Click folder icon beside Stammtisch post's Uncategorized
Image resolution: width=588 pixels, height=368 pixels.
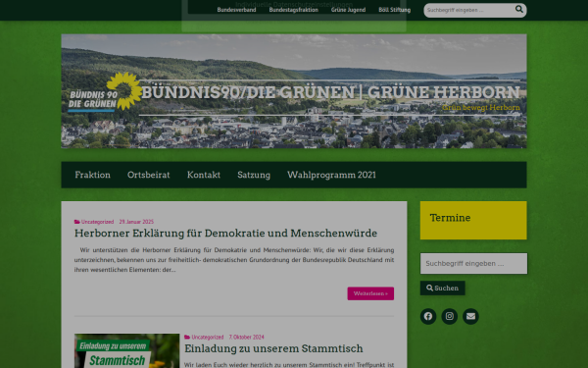pyautogui.click(x=187, y=338)
